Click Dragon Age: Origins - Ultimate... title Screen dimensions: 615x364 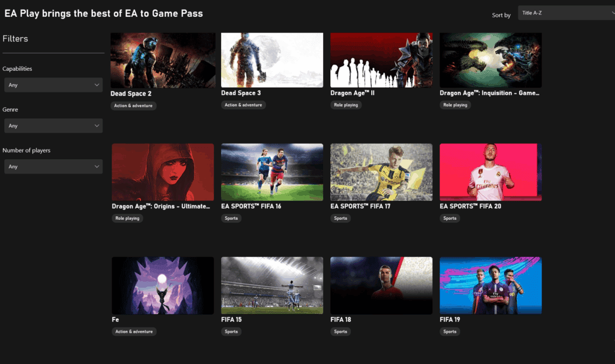(161, 206)
